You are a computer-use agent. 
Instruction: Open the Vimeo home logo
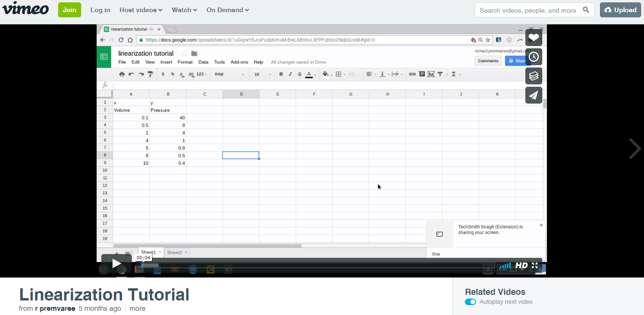coord(25,9)
